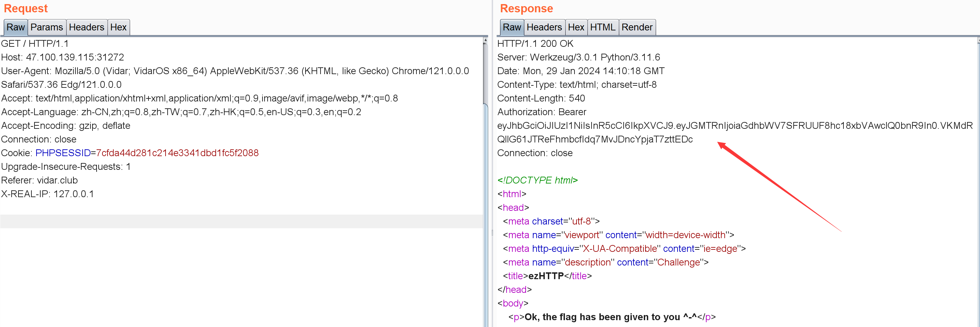The height and width of the screenshot is (327, 980).
Task: Click the 'HTTP/1.1 200 OK' status line
Action: pyautogui.click(x=535, y=44)
